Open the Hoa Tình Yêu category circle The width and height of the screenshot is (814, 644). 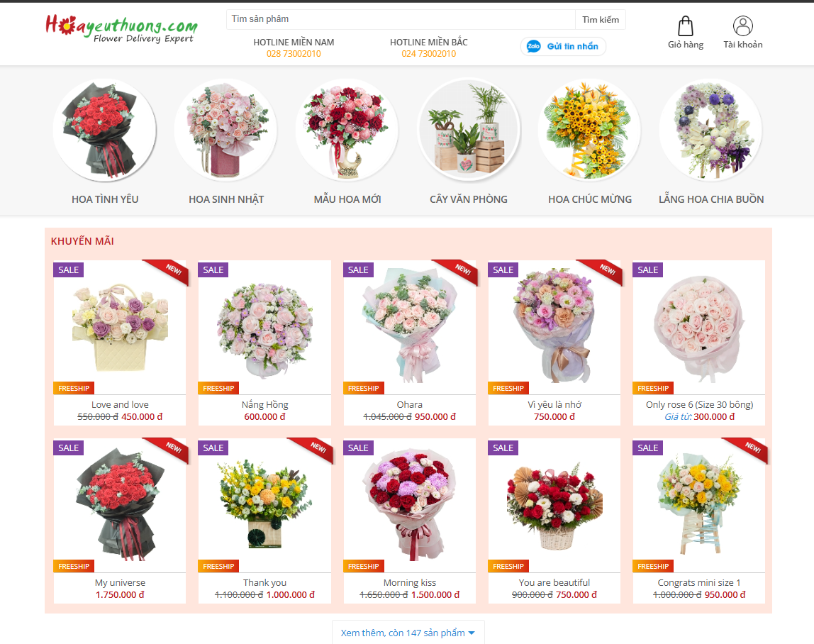click(105, 130)
